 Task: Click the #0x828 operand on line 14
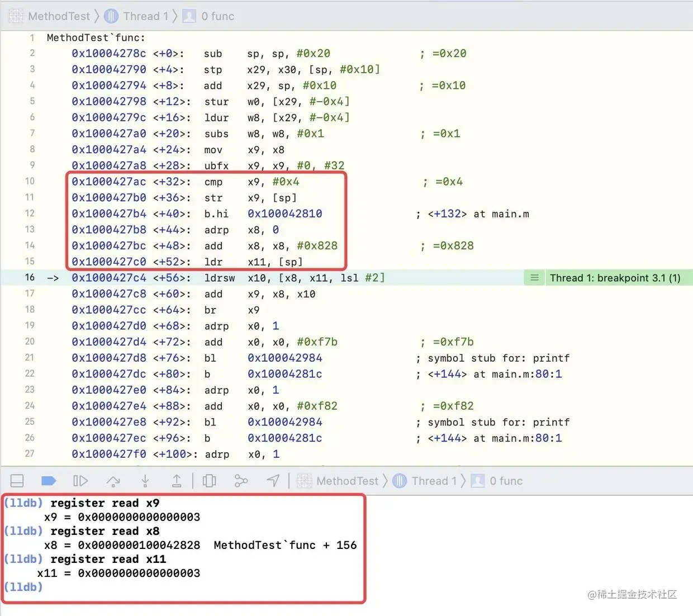(x=317, y=246)
